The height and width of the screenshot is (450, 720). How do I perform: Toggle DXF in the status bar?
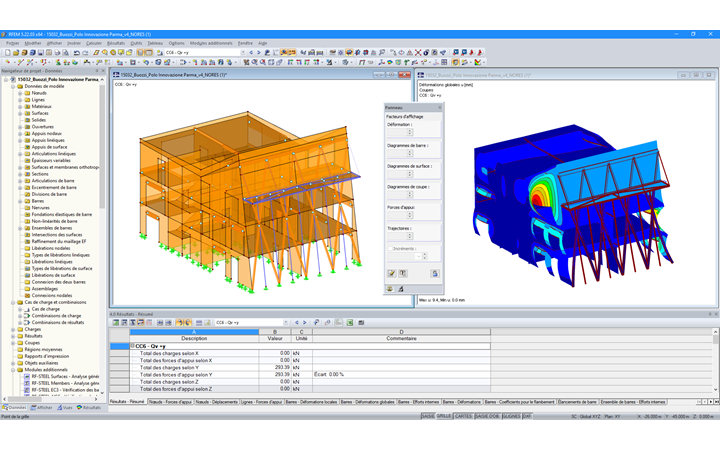click(527, 416)
